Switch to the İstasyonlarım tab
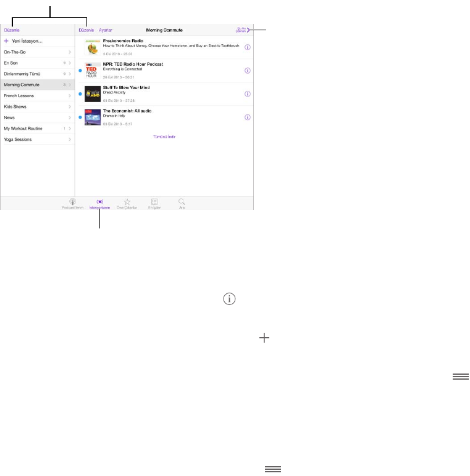This screenshot has height=476, width=470. 99,203
